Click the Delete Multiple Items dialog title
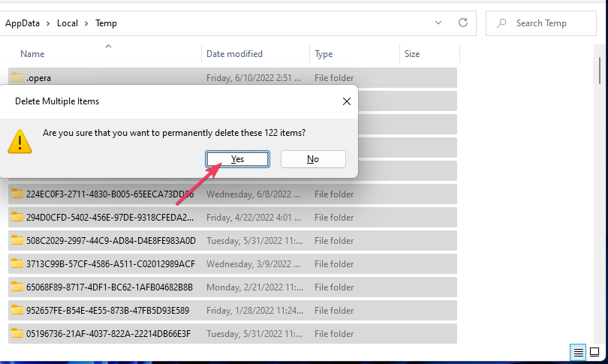The height and width of the screenshot is (364, 608). click(57, 101)
